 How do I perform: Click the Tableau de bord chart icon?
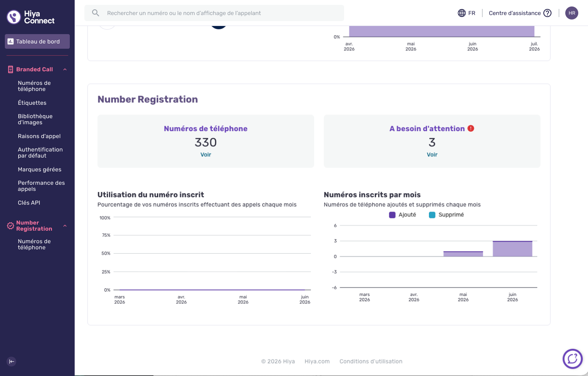[11, 41]
